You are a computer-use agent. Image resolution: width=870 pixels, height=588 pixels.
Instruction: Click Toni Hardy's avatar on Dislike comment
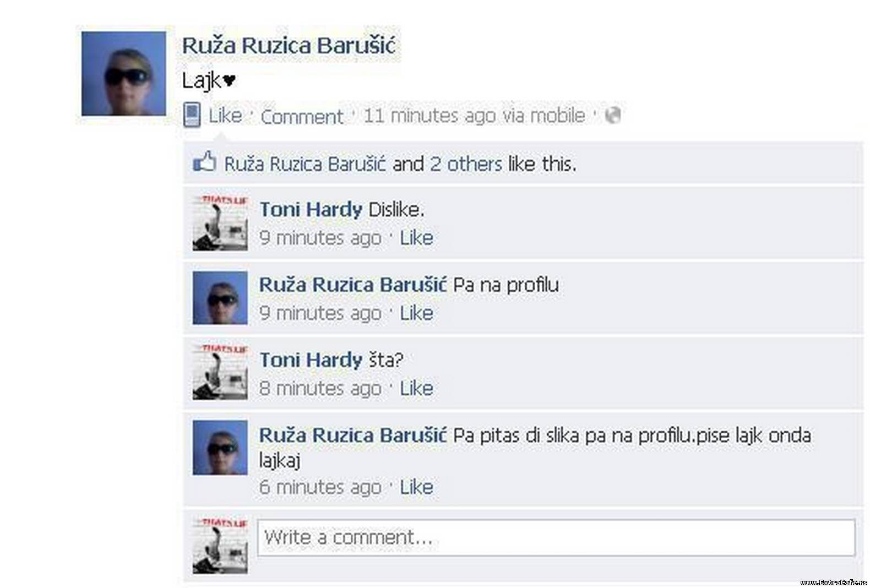(220, 223)
